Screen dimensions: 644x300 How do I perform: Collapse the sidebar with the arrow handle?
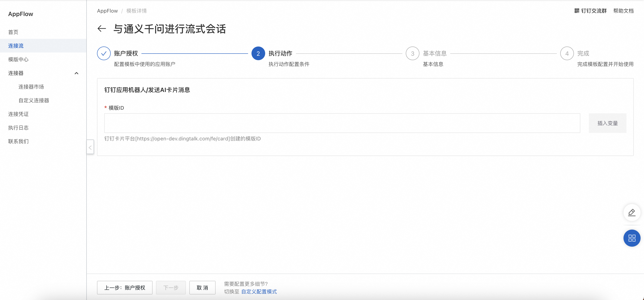click(x=90, y=147)
